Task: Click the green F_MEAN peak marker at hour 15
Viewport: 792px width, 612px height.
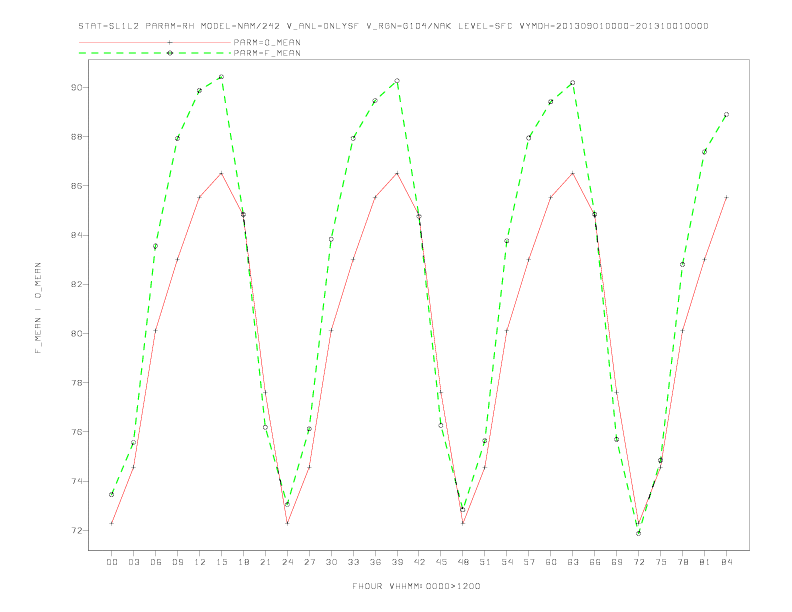Action: (x=221, y=77)
